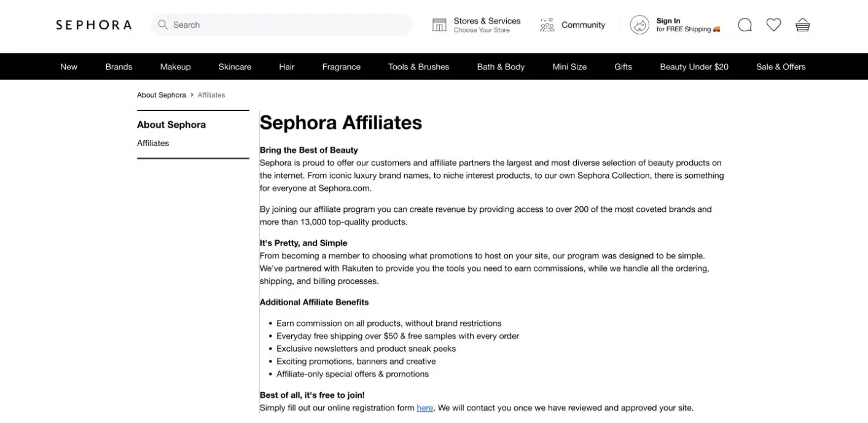Click Choose Your Store text
868x423 pixels.
[x=482, y=30]
